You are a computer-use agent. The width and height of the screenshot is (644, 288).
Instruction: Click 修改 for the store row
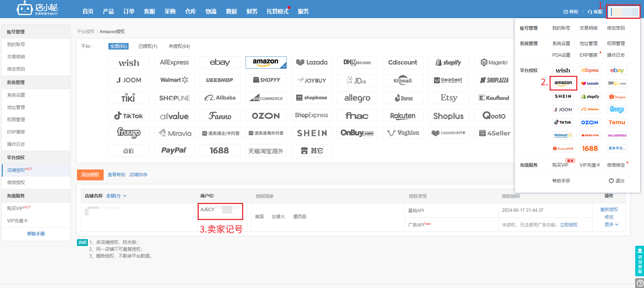(x=609, y=217)
